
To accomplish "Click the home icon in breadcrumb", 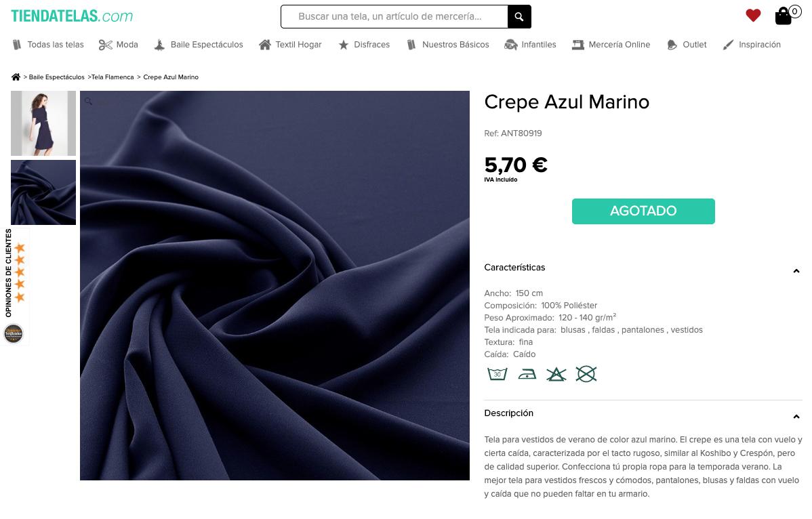I will coord(16,77).
